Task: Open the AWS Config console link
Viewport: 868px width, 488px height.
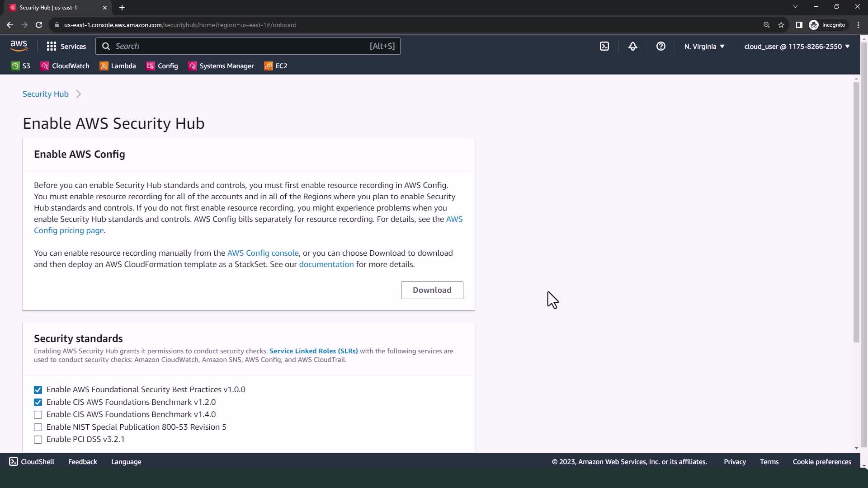Action: click(x=263, y=253)
